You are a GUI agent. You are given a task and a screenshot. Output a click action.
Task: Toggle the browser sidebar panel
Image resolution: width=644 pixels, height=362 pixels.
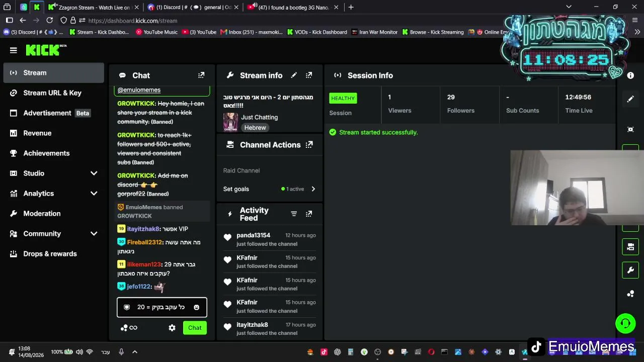pos(9,21)
